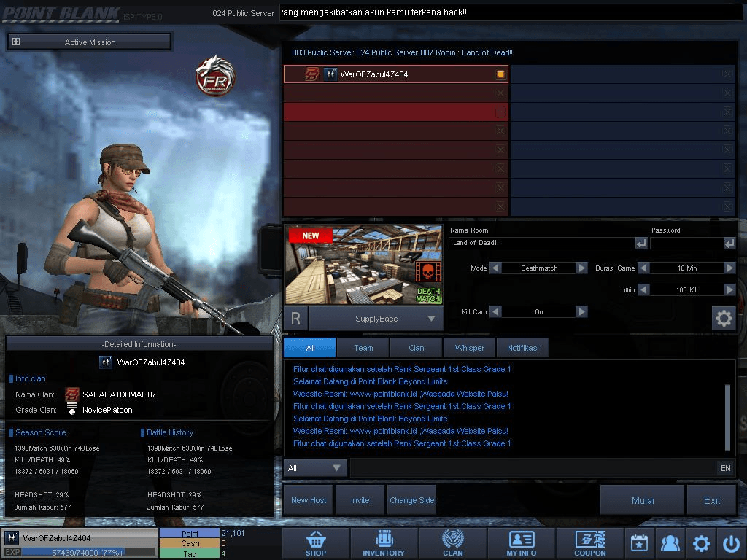Close the last red team slot
This screenshot has height=560, width=747.
(x=500, y=206)
